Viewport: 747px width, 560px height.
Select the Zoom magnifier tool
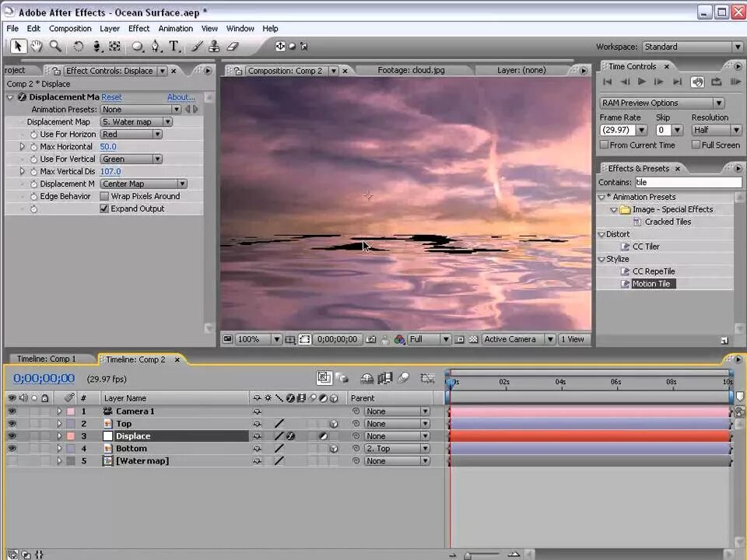[55, 47]
